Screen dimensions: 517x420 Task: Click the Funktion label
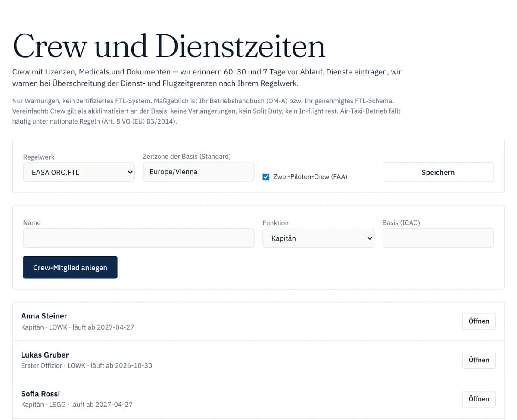[276, 223]
